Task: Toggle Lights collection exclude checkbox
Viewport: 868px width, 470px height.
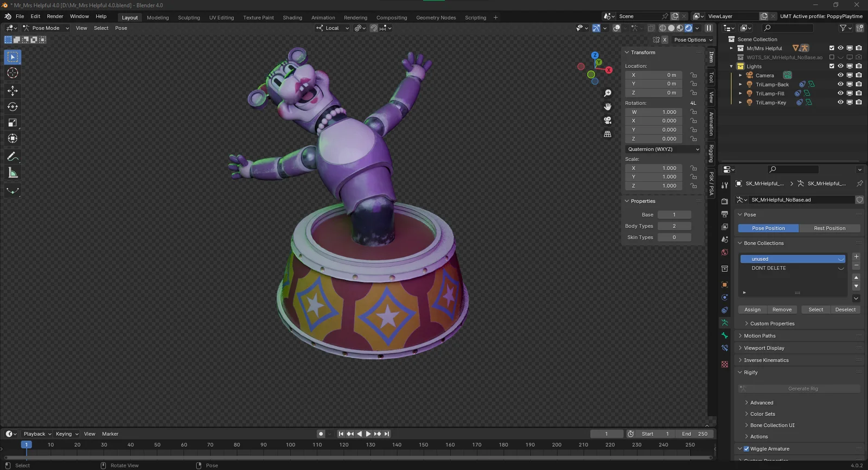Action: point(832,66)
